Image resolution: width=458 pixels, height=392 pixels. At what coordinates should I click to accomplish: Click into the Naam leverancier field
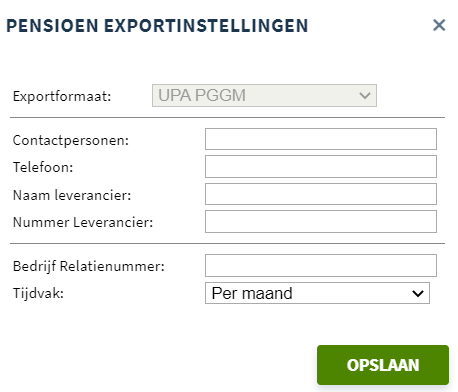point(321,194)
